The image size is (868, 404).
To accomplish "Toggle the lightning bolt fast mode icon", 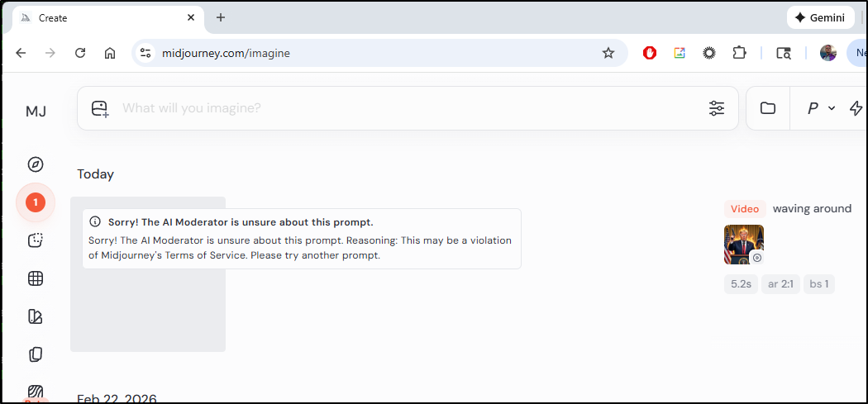I will [856, 108].
